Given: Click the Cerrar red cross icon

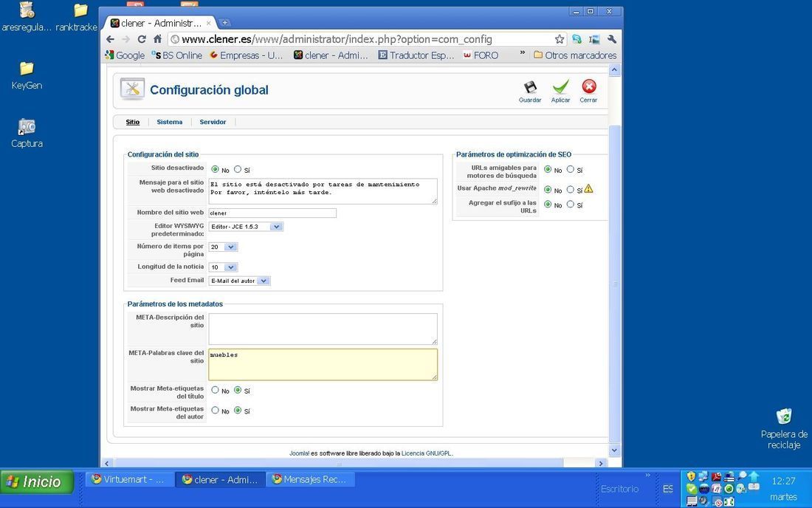Looking at the screenshot, I should (589, 86).
